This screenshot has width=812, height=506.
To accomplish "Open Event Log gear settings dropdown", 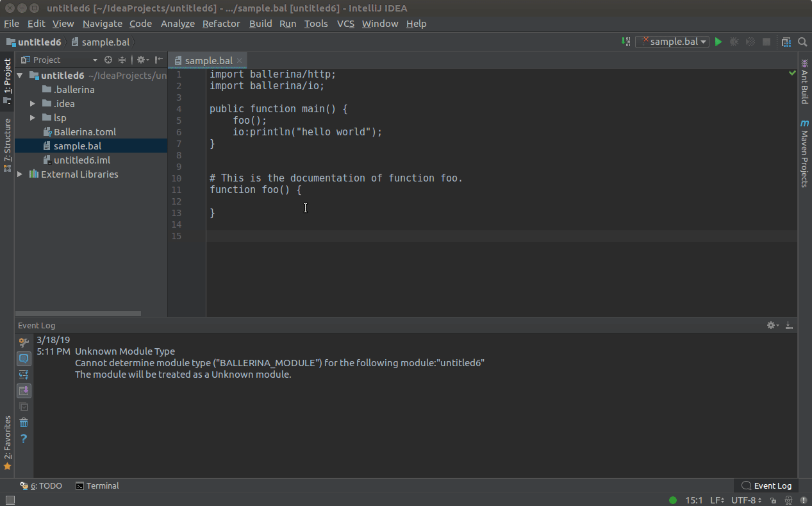I will (x=773, y=325).
